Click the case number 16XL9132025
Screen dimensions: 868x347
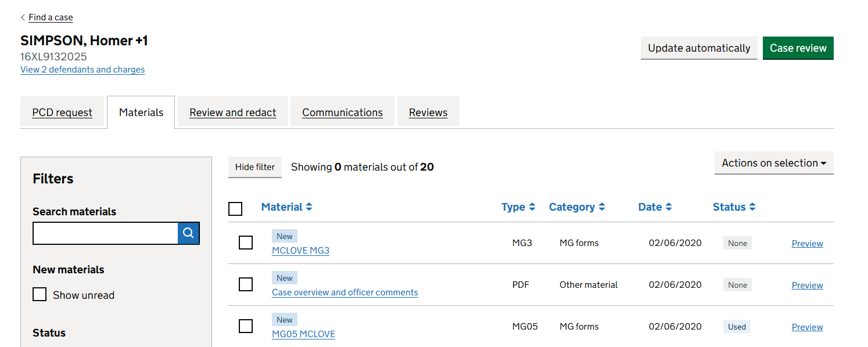pos(53,57)
